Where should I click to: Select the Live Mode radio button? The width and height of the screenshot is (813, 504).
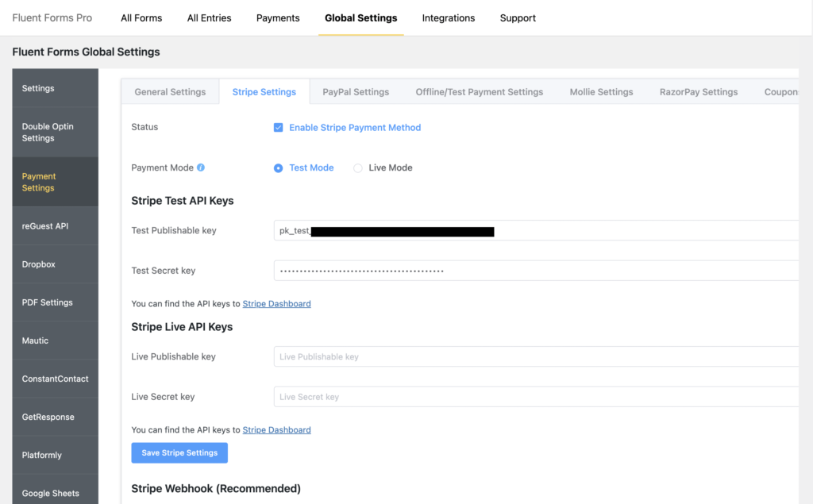pyautogui.click(x=358, y=168)
